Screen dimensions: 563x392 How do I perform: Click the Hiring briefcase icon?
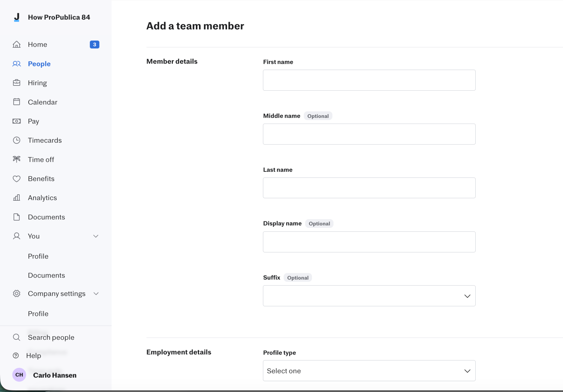click(16, 83)
